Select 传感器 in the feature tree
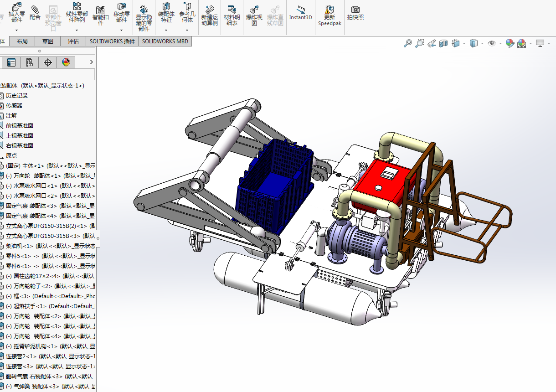Image resolution: width=556 pixels, height=392 pixels. pos(14,105)
